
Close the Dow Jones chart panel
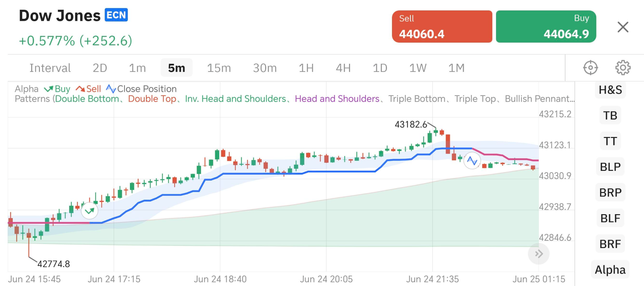(x=623, y=27)
